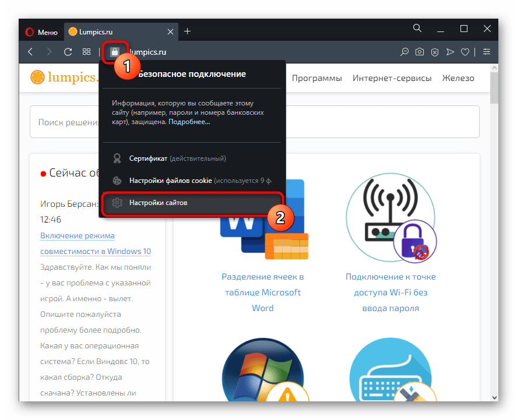517x420 pixels.
Task: View the Сертификат details
Action: [148, 158]
